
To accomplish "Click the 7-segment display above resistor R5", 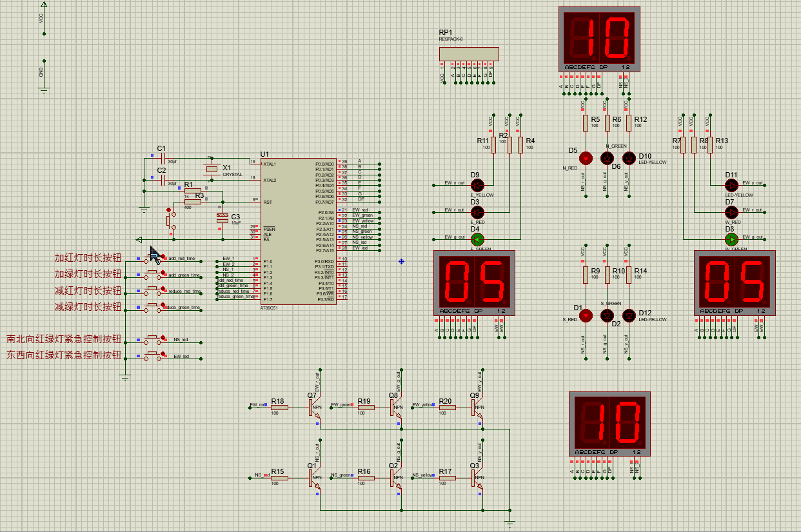I will (x=599, y=39).
